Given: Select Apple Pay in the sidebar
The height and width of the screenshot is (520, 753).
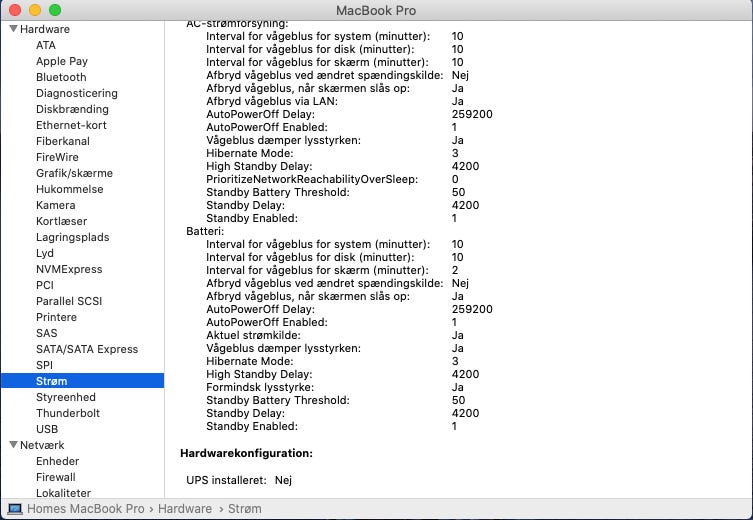Looking at the screenshot, I should coord(61,61).
